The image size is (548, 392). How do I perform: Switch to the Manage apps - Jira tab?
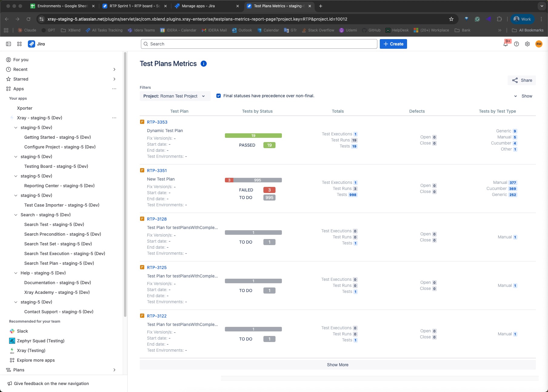coord(198,6)
